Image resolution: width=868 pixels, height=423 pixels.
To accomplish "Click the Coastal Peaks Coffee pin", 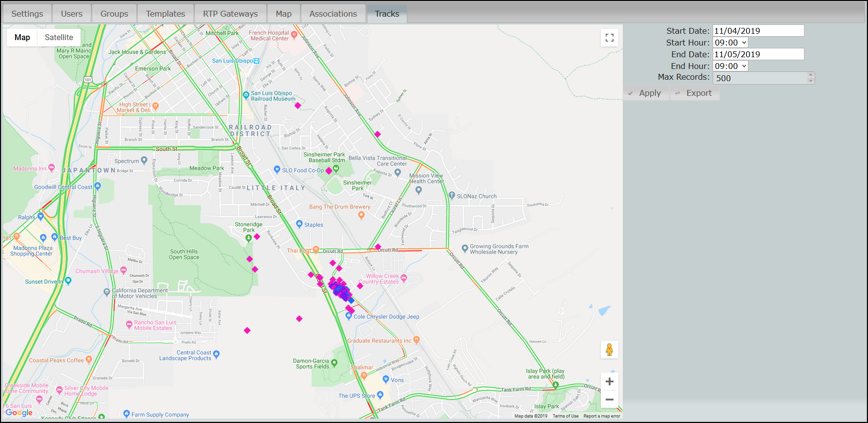I will [89, 359].
